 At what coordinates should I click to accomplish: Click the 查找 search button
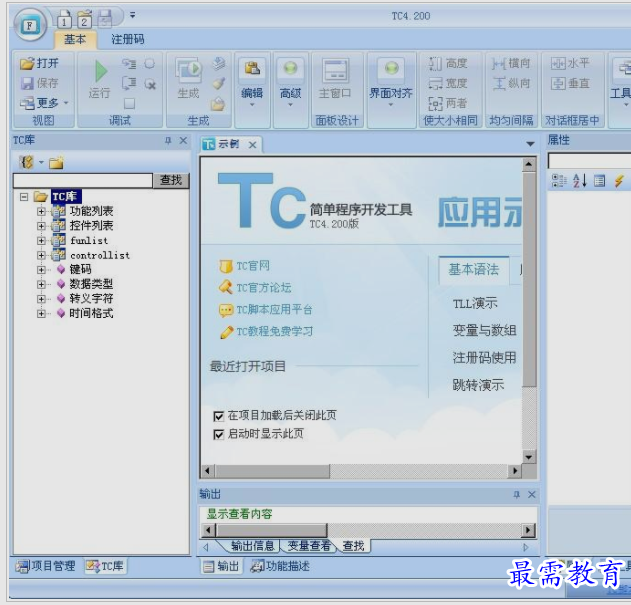point(171,180)
